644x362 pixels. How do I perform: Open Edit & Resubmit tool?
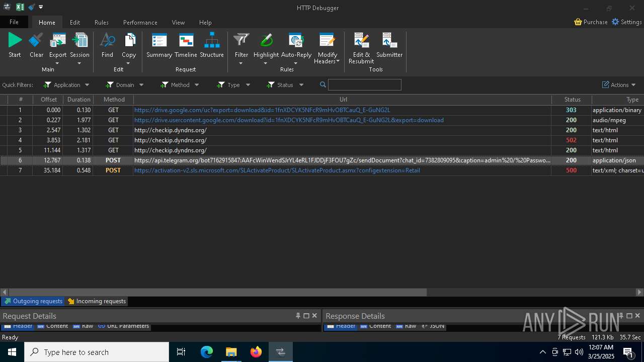coord(361,48)
